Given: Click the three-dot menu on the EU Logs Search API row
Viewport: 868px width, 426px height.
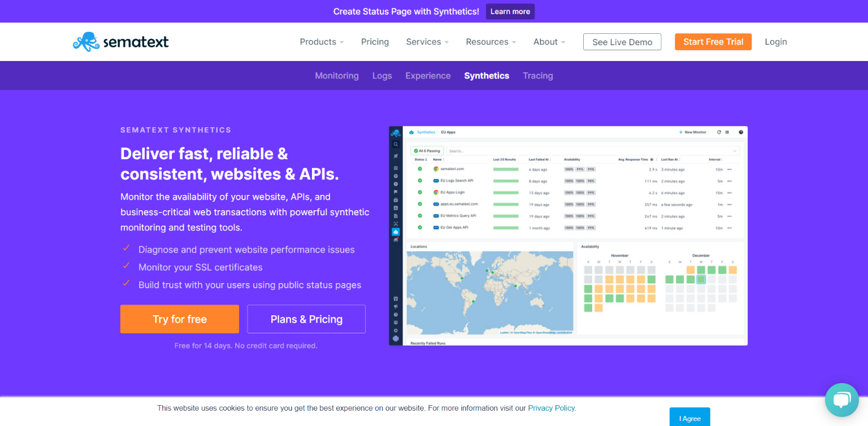Looking at the screenshot, I should 729,181.
